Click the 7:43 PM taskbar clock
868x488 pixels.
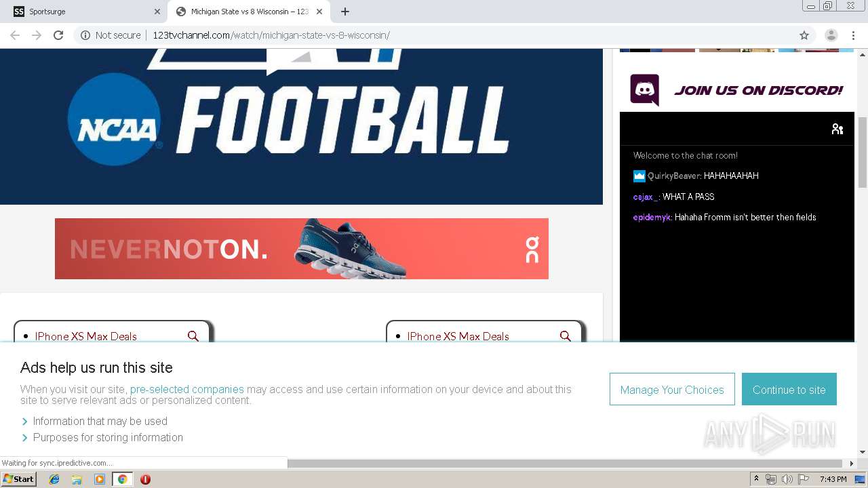point(833,479)
